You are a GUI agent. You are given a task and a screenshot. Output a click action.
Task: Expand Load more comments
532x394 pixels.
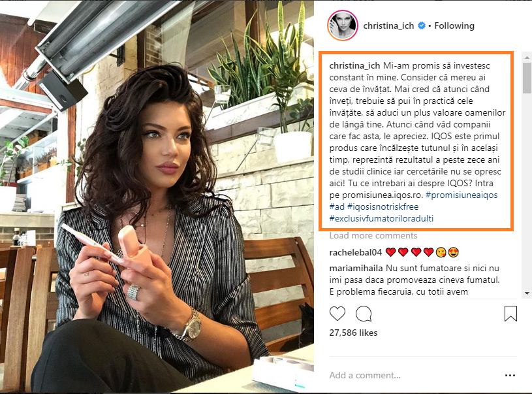[373, 236]
